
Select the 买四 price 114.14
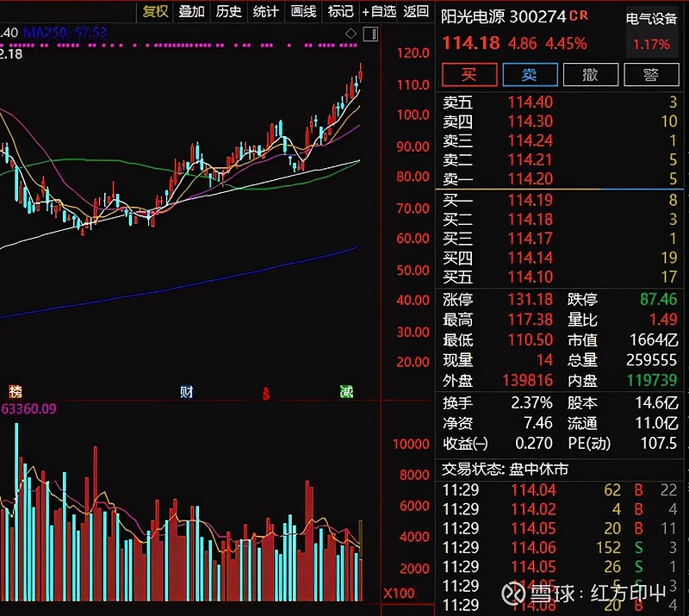[x=531, y=258]
